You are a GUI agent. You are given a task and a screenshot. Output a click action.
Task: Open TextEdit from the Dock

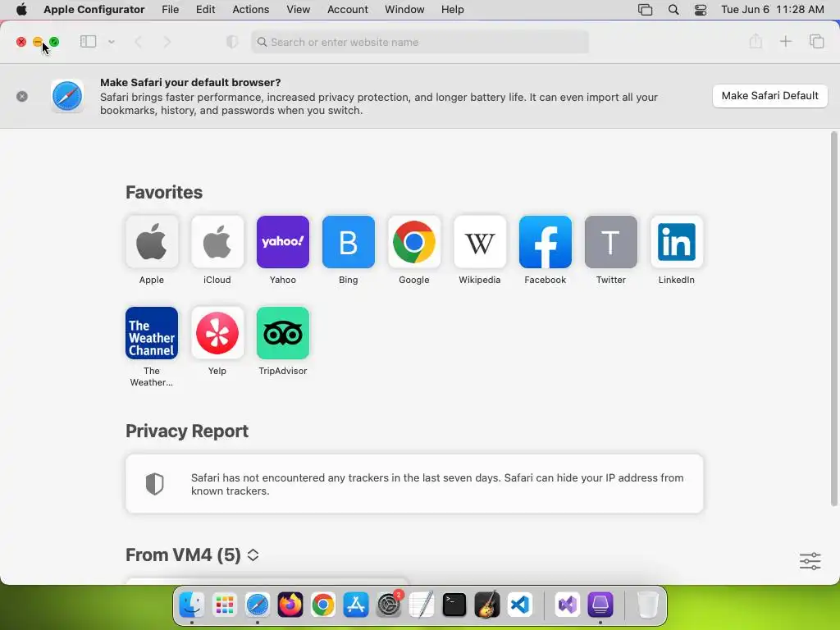422,605
